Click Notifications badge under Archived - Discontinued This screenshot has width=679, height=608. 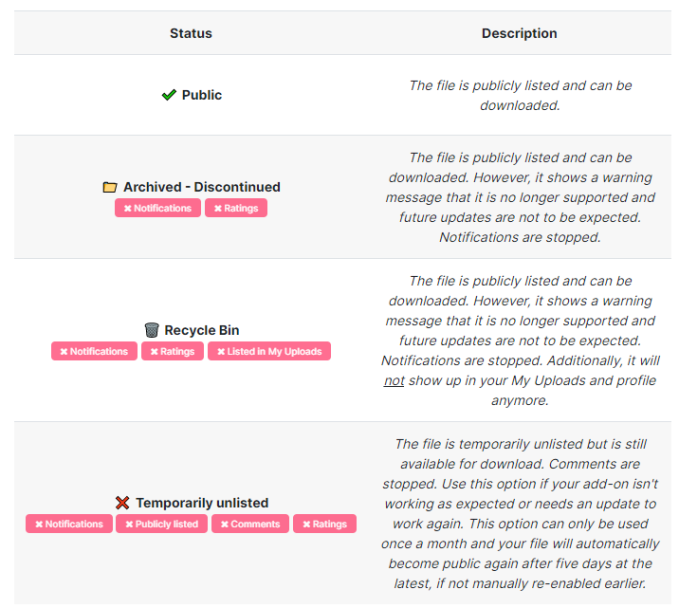158,208
